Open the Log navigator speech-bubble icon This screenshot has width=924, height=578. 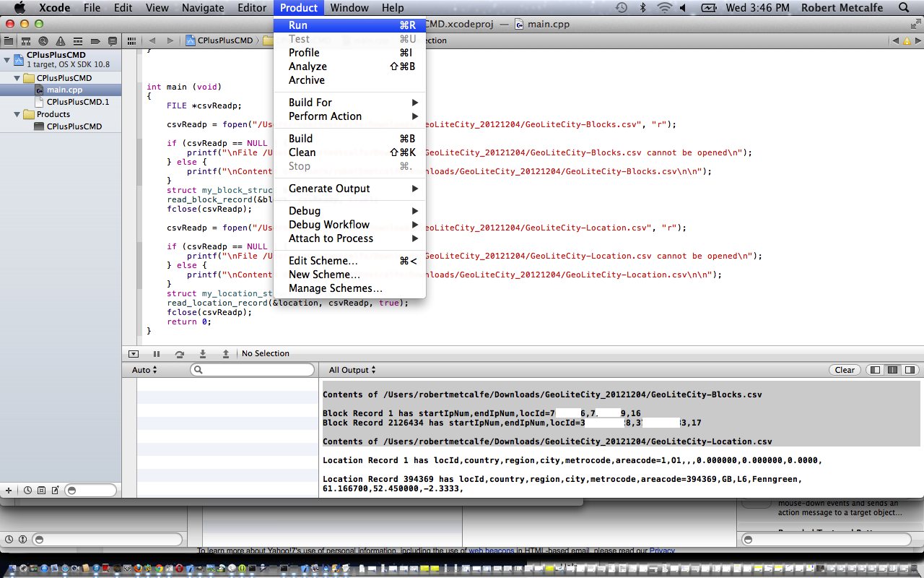(x=112, y=41)
